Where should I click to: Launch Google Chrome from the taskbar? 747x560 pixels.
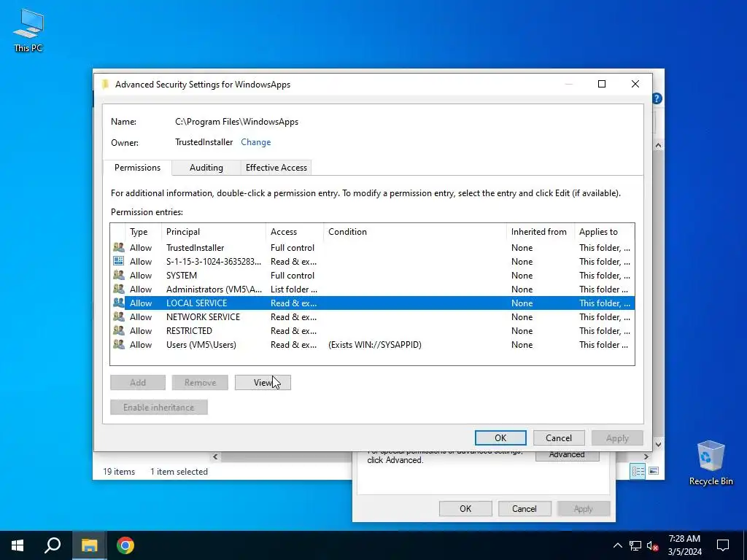click(x=125, y=545)
